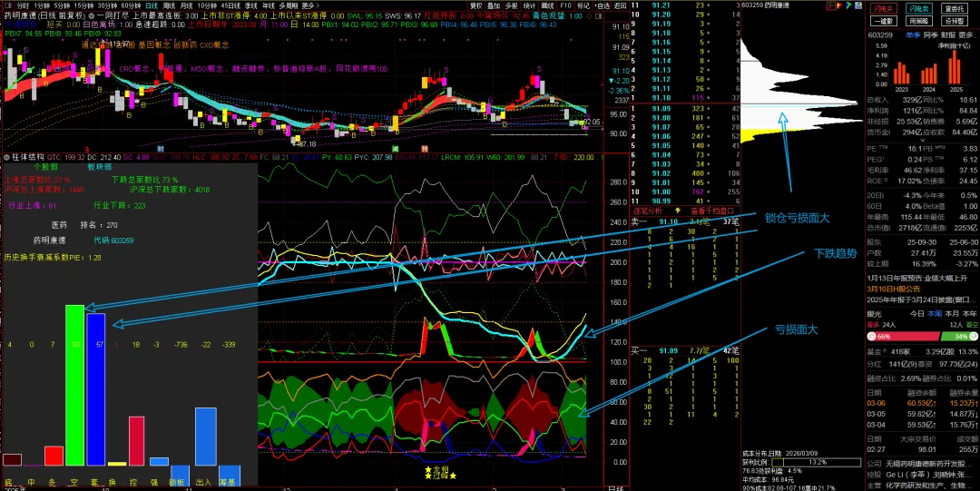Click the blue picture icon in cost-distribution header
The image size is (980, 491).
tap(858, 5)
